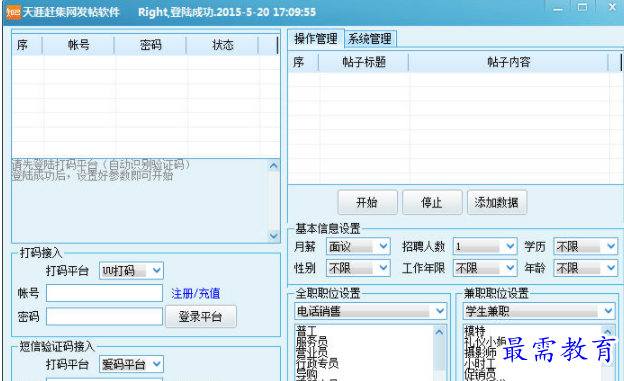Click the 帐号 column header

(78, 45)
